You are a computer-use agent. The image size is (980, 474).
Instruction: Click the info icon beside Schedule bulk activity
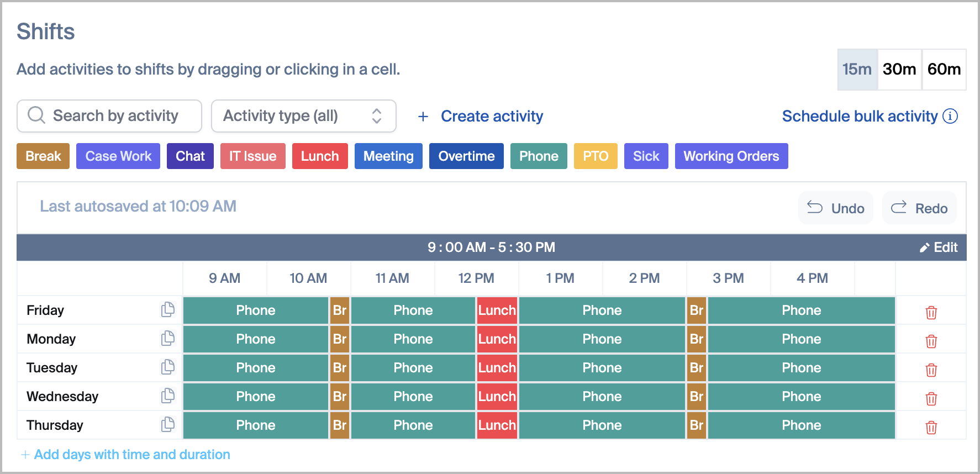pos(950,116)
